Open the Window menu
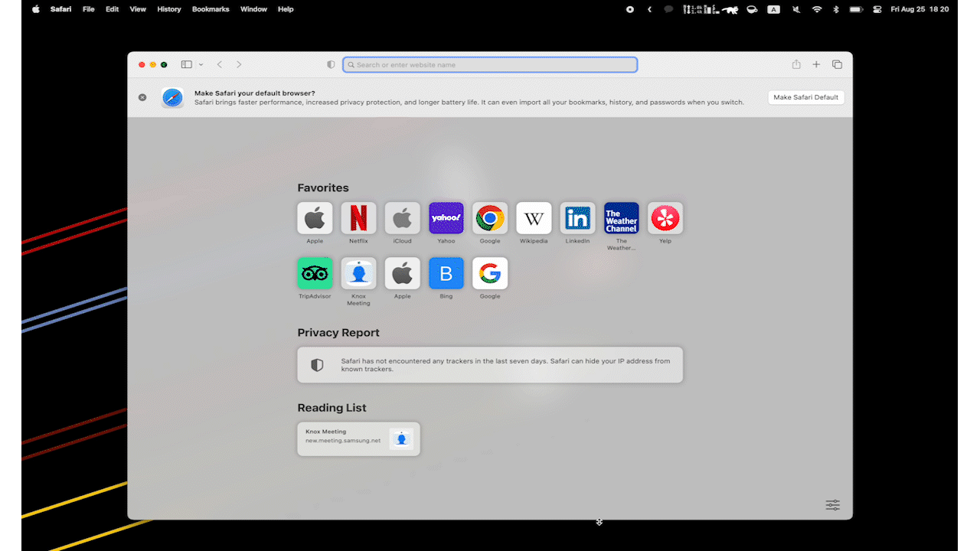The image size is (980, 551). (x=253, y=9)
